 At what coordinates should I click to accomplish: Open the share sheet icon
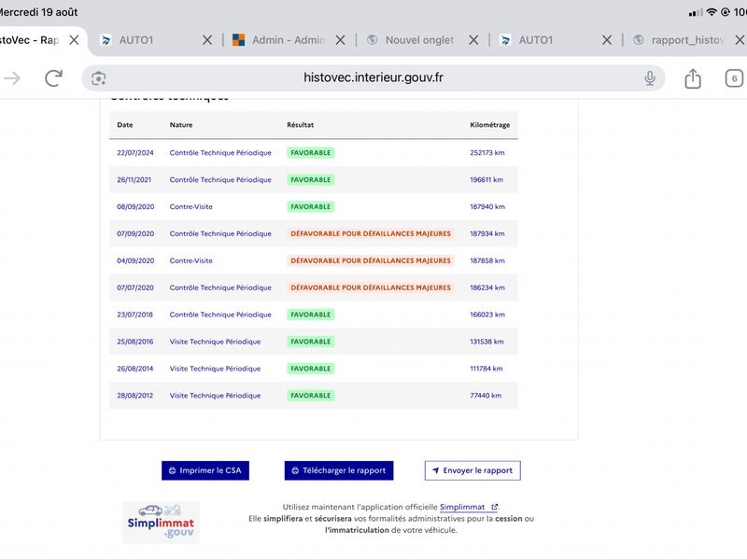693,78
